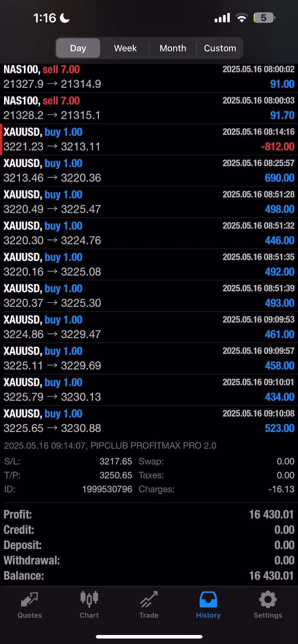Tap the Credit row value
The image size is (298, 644).
284,530
